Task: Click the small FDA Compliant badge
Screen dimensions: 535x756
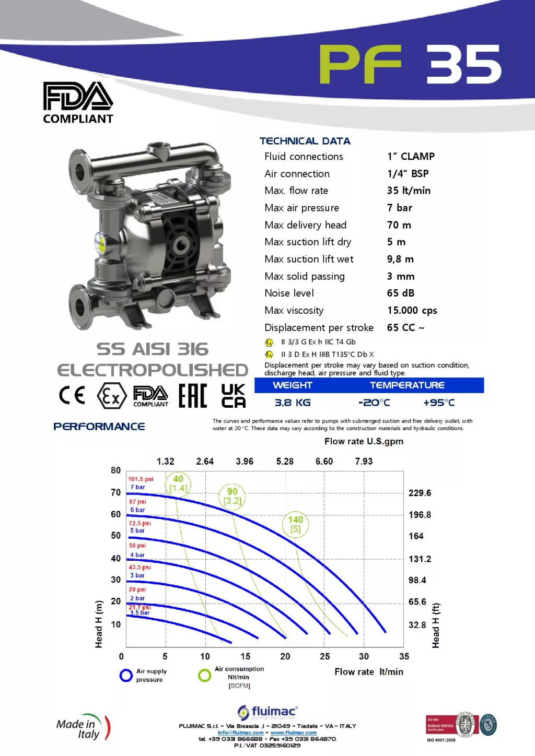Action: click(x=150, y=396)
